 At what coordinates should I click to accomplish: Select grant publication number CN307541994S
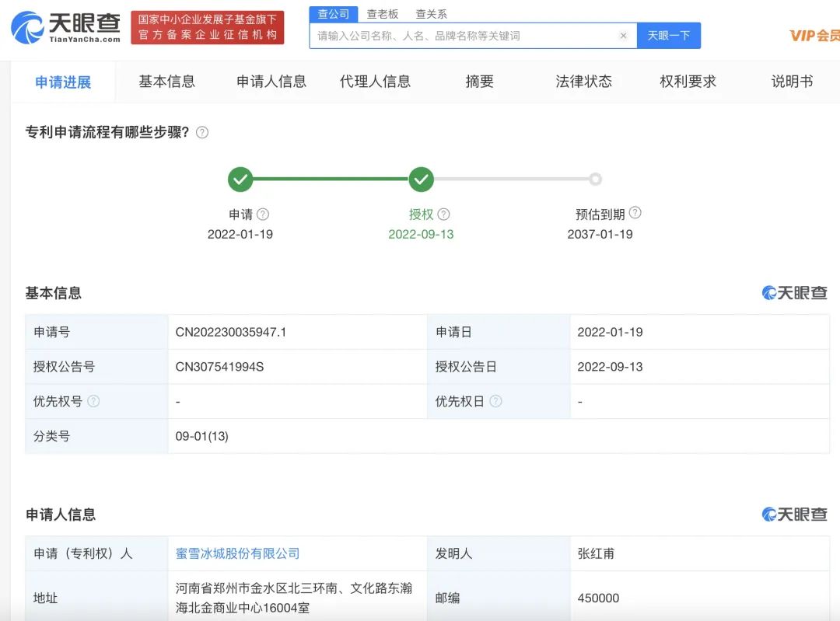(x=219, y=367)
